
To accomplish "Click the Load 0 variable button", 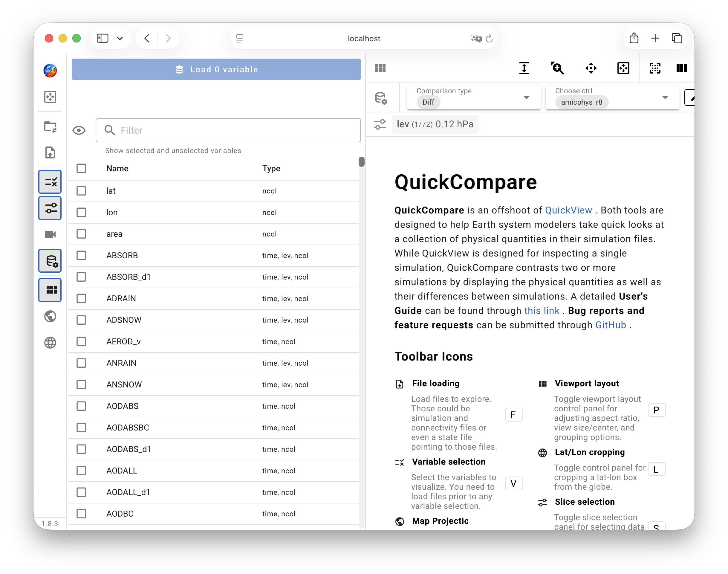I will [x=216, y=69].
